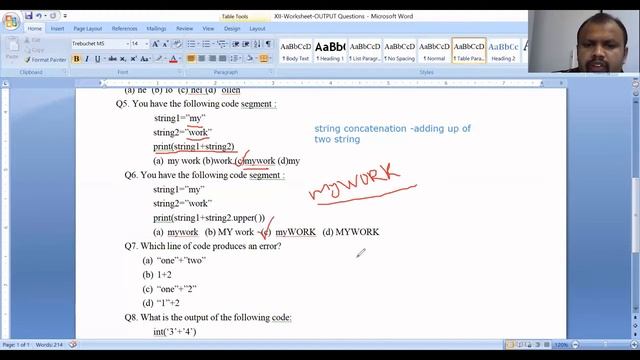Toggle Subscript formatting
This screenshot has height=360, width=640.
tap(123, 59)
